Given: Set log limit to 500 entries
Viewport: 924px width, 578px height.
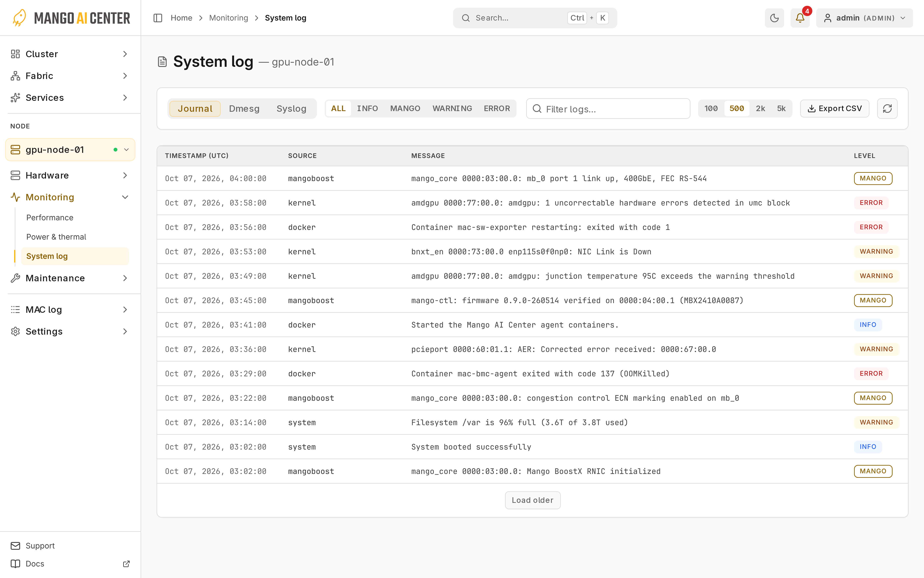Looking at the screenshot, I should [x=737, y=109].
